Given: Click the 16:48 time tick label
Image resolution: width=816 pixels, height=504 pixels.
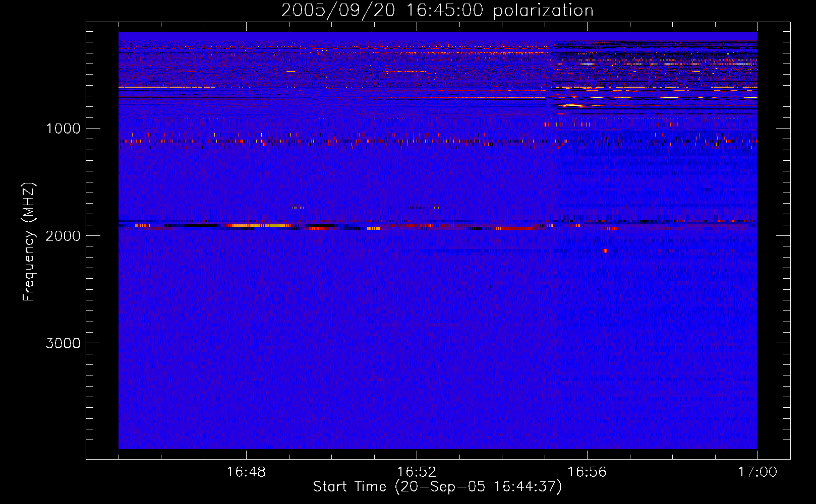Looking at the screenshot, I should (x=246, y=472).
